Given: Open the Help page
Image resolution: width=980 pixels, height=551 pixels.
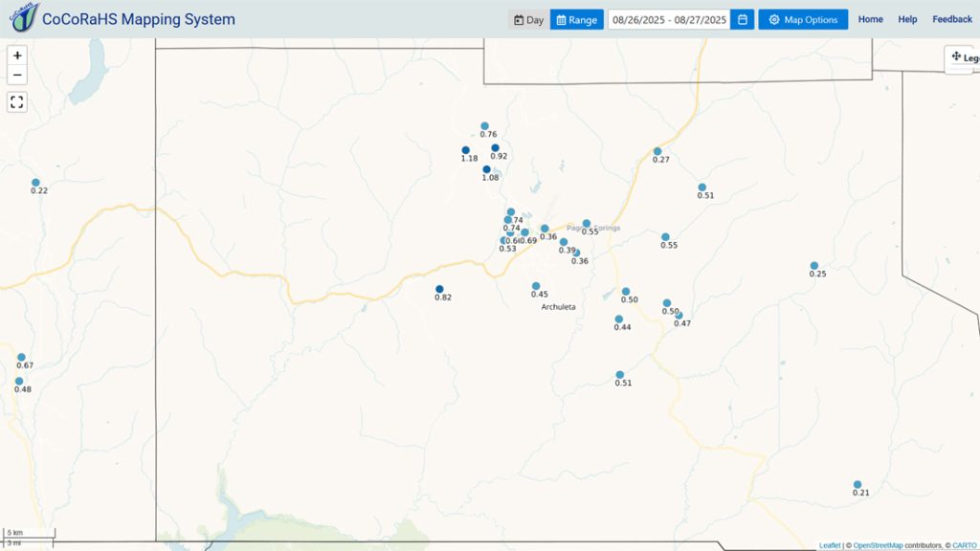Looking at the screenshot, I should (907, 19).
